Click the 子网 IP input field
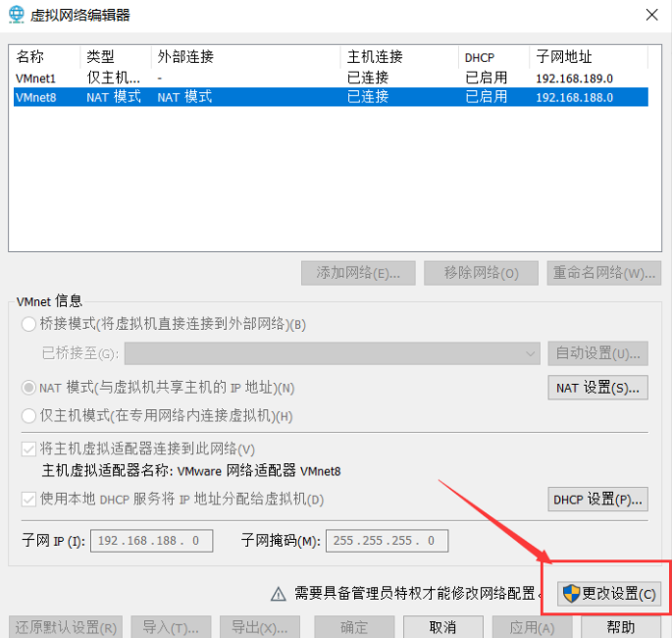Image resolution: width=672 pixels, height=638 pixels. 152,541
